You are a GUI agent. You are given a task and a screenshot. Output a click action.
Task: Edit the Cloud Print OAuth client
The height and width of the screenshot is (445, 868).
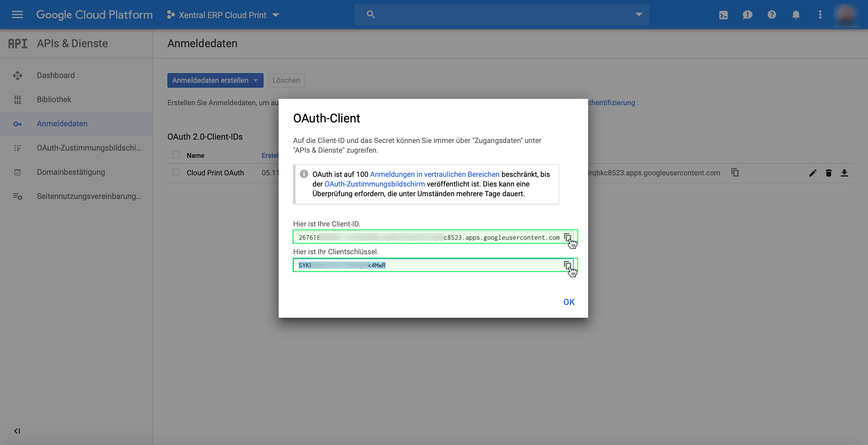[813, 173]
